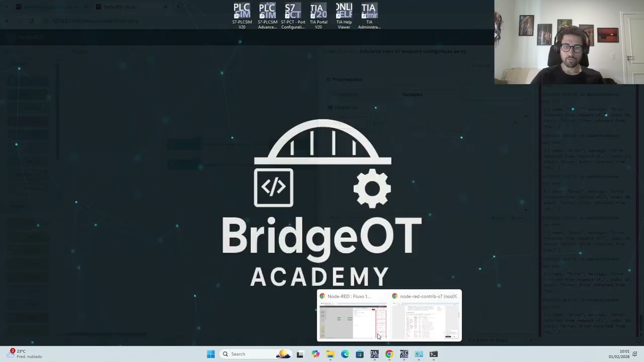Open the Windows Start menu

211,354
